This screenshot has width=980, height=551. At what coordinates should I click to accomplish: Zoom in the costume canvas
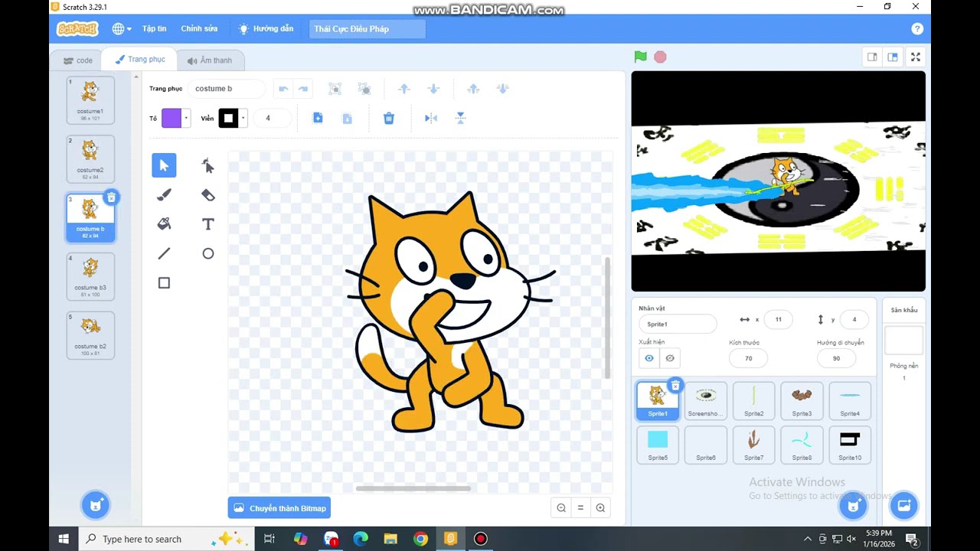[600, 507]
